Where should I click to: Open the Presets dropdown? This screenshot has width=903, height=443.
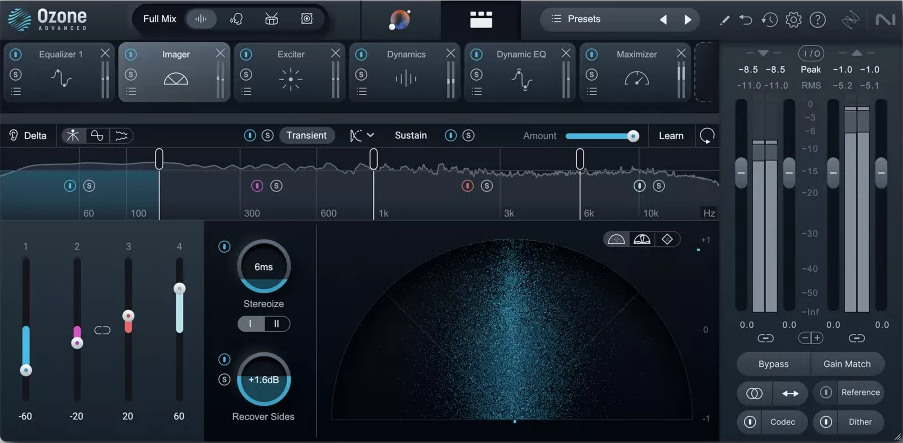[585, 19]
